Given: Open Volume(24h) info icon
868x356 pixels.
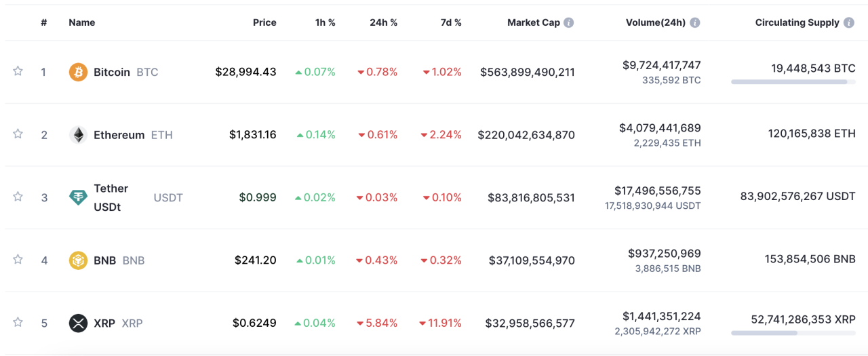Looking at the screenshot, I should [x=695, y=22].
